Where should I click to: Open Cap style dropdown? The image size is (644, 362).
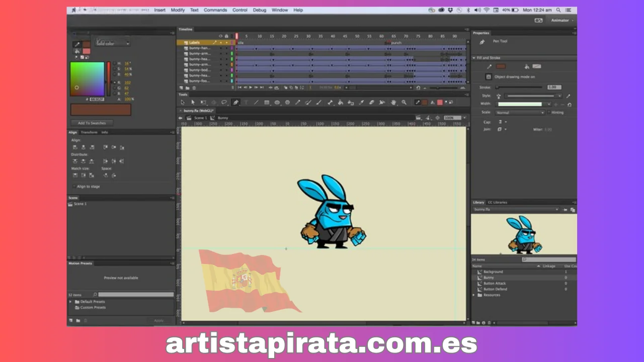click(x=502, y=122)
